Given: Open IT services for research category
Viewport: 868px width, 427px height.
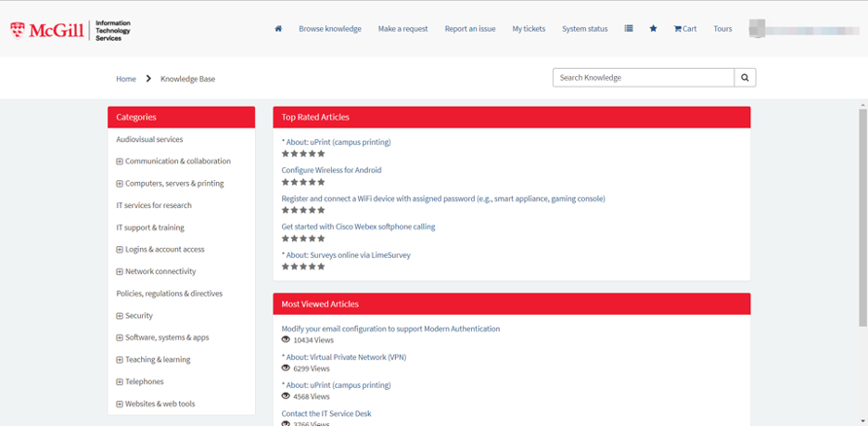Looking at the screenshot, I should click(154, 205).
